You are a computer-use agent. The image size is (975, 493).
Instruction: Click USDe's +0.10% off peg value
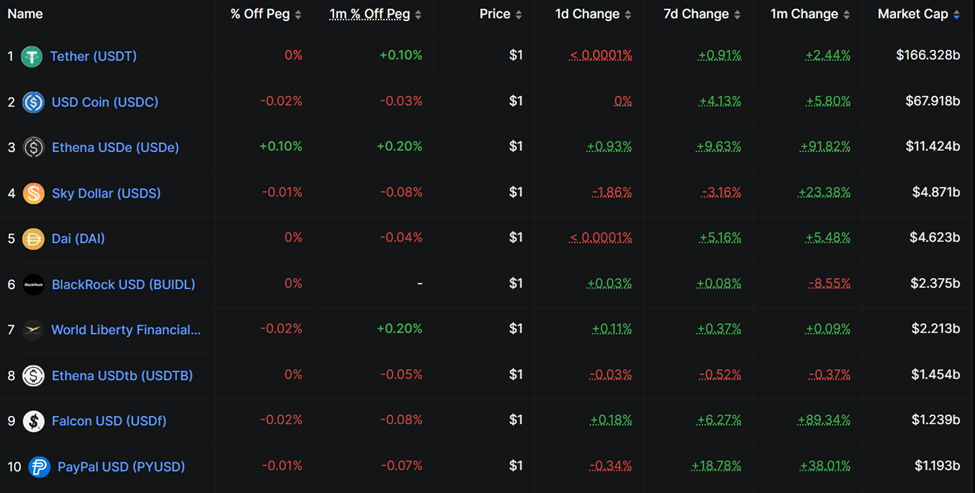click(x=280, y=147)
